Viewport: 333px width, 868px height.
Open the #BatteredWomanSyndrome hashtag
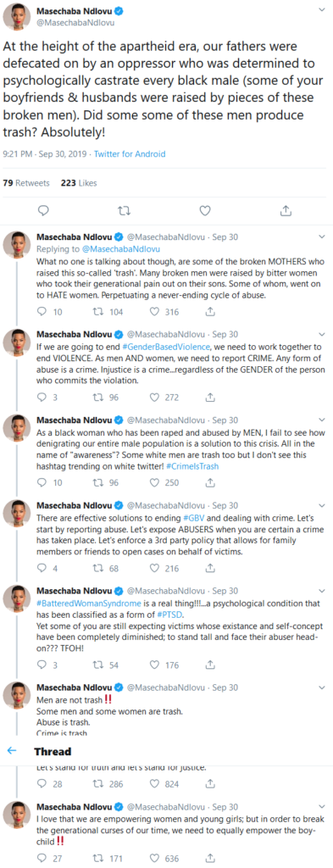click(75, 601)
